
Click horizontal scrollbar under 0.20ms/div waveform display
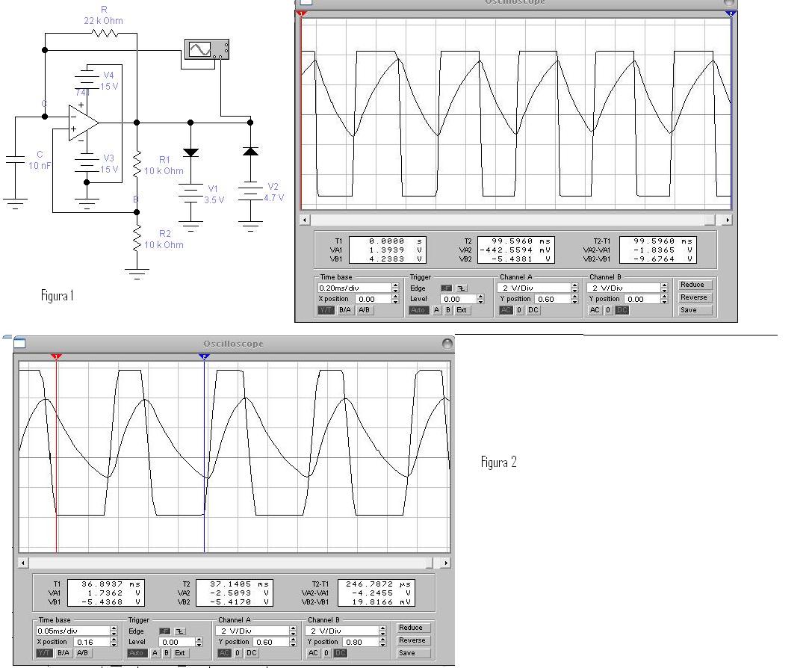coord(508,220)
